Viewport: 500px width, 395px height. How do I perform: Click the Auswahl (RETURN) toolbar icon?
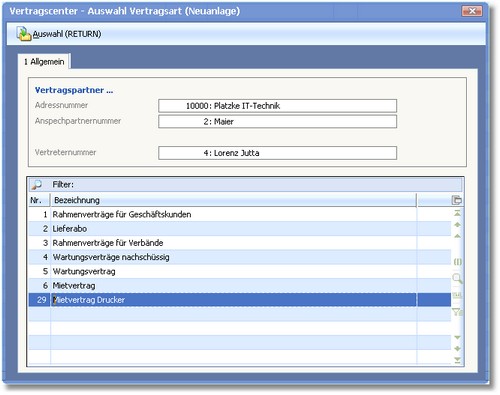(x=24, y=34)
